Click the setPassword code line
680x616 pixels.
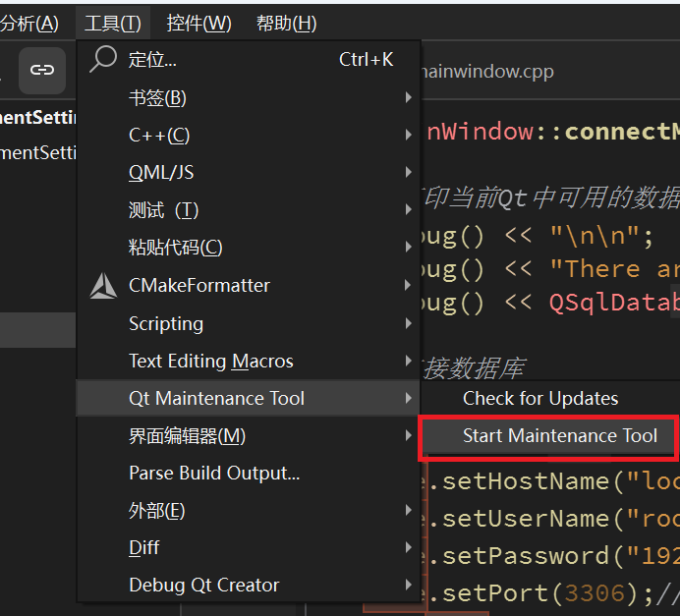tap(550, 556)
